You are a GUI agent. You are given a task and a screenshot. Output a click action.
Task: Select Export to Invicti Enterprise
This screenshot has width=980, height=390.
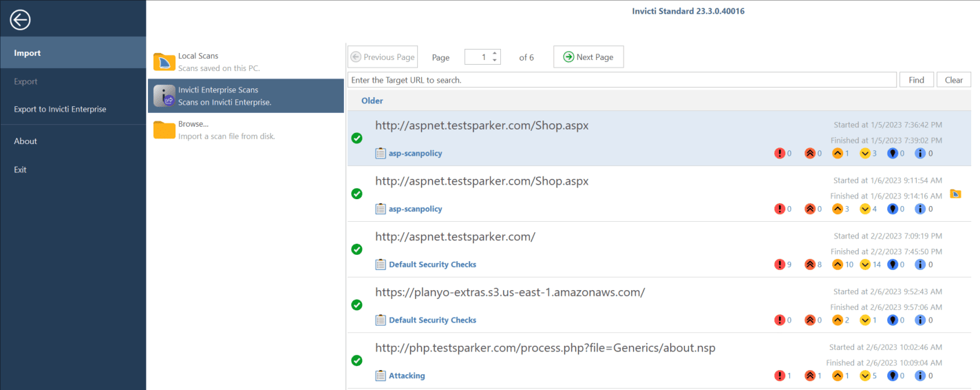click(60, 109)
